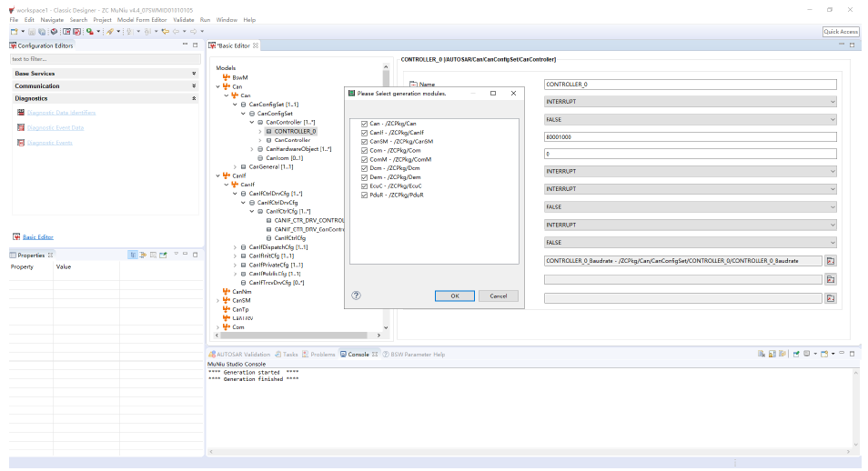Click Cancel in generation modules dialog
868x471 pixels.
click(499, 296)
